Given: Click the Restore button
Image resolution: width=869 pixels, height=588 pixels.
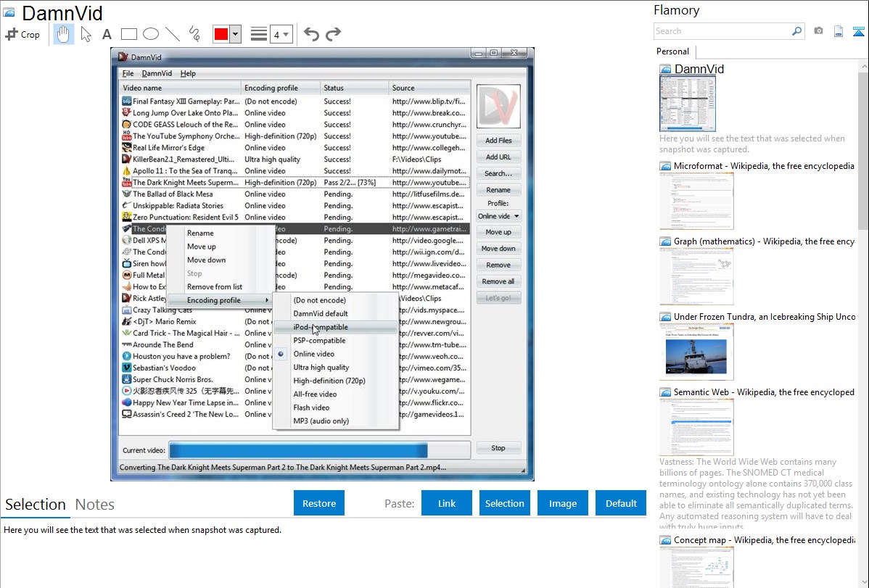Looking at the screenshot, I should click(319, 503).
